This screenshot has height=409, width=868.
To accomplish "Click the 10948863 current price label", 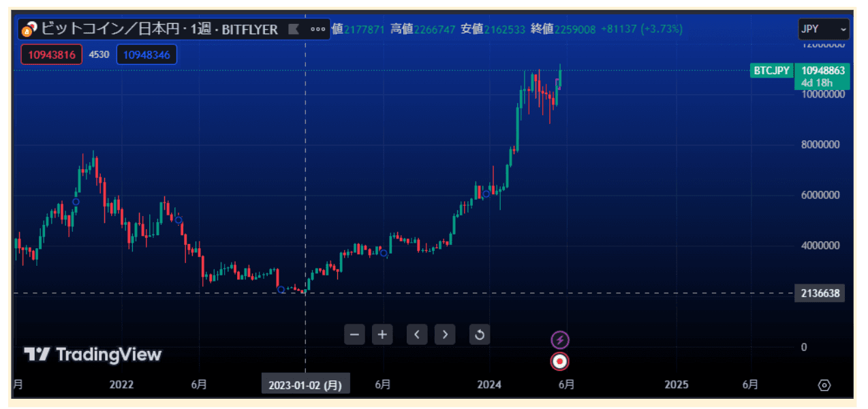I will (823, 71).
